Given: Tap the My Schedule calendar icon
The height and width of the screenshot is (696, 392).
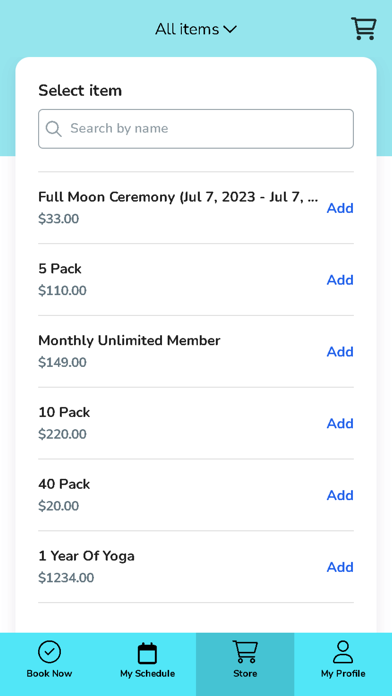Looking at the screenshot, I should (147, 652).
